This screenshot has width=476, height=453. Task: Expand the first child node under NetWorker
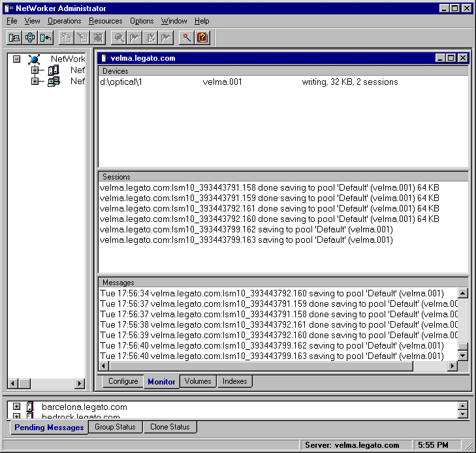pos(35,70)
